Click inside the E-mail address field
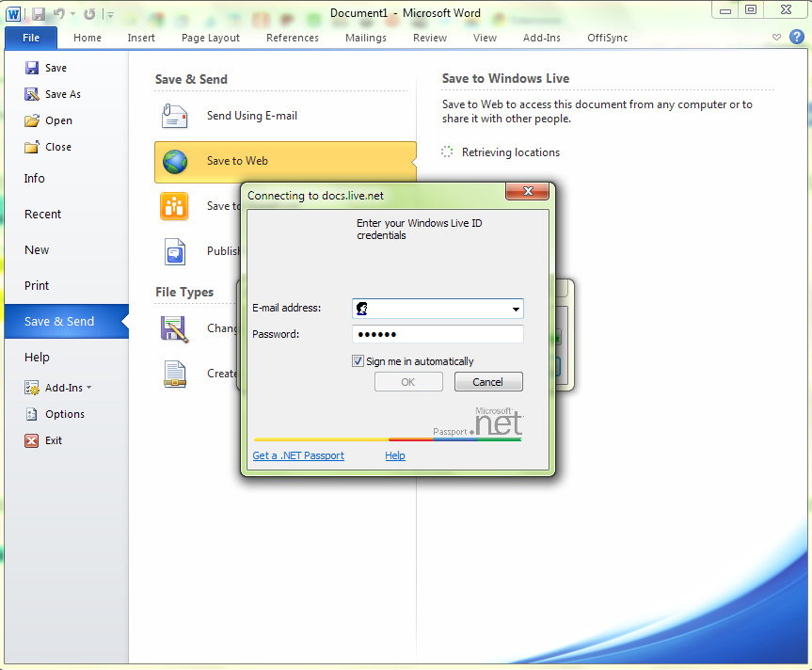Image resolution: width=812 pixels, height=670 pixels. (x=438, y=309)
